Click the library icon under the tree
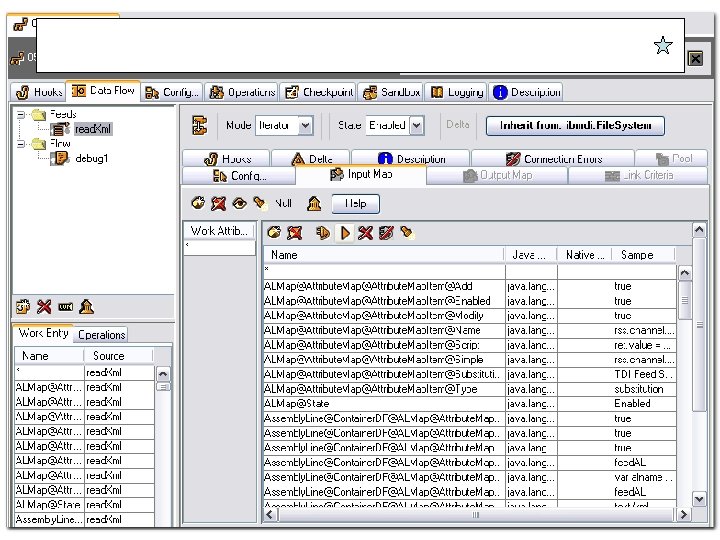 (x=86, y=306)
